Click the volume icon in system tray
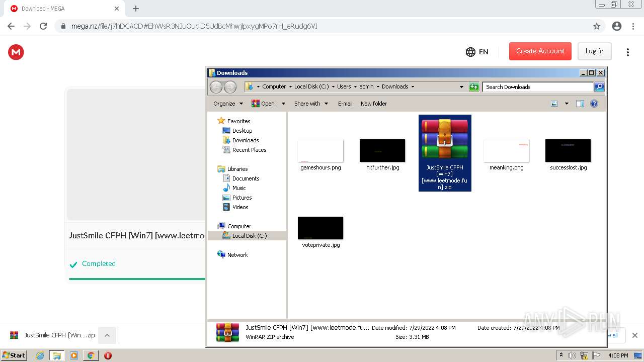The width and height of the screenshot is (644, 362). [x=572, y=355]
